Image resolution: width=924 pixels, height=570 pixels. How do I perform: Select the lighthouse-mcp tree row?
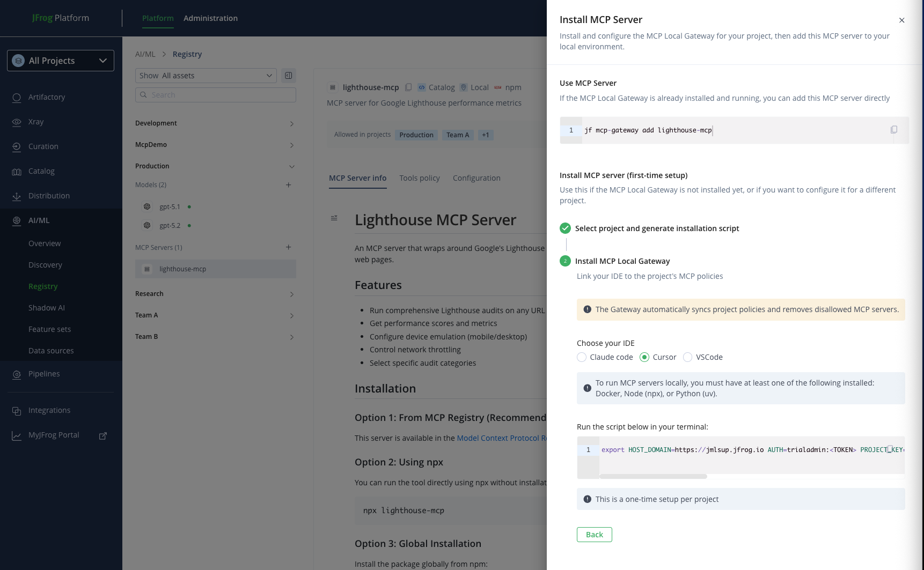point(215,269)
